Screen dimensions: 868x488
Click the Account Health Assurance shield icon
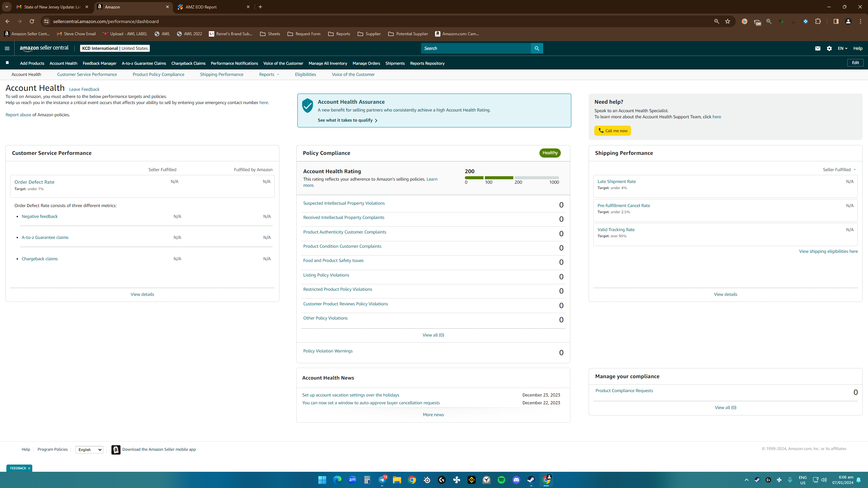pos(308,106)
